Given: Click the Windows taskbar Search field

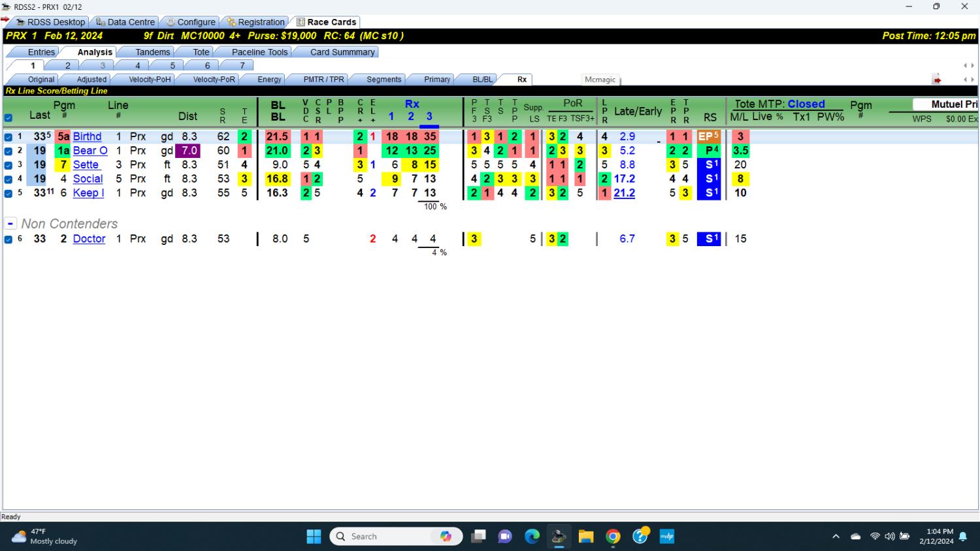Looking at the screenshot, I should [397, 537].
